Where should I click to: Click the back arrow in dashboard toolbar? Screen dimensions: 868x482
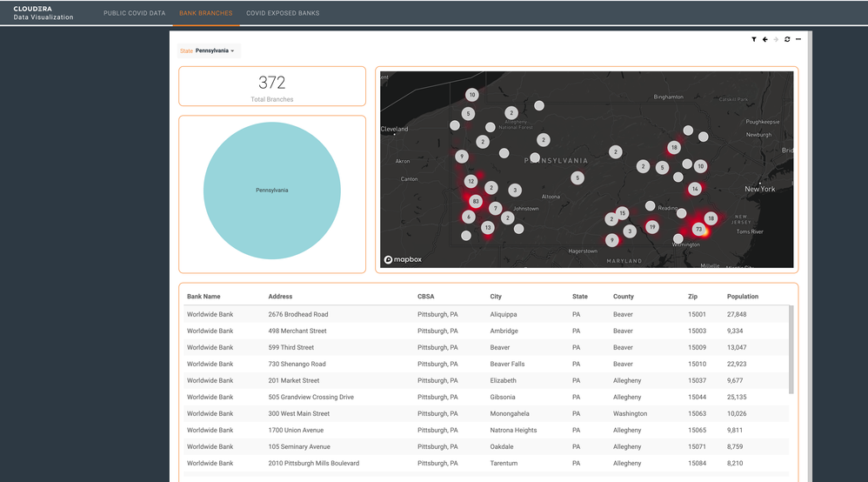pyautogui.click(x=765, y=39)
